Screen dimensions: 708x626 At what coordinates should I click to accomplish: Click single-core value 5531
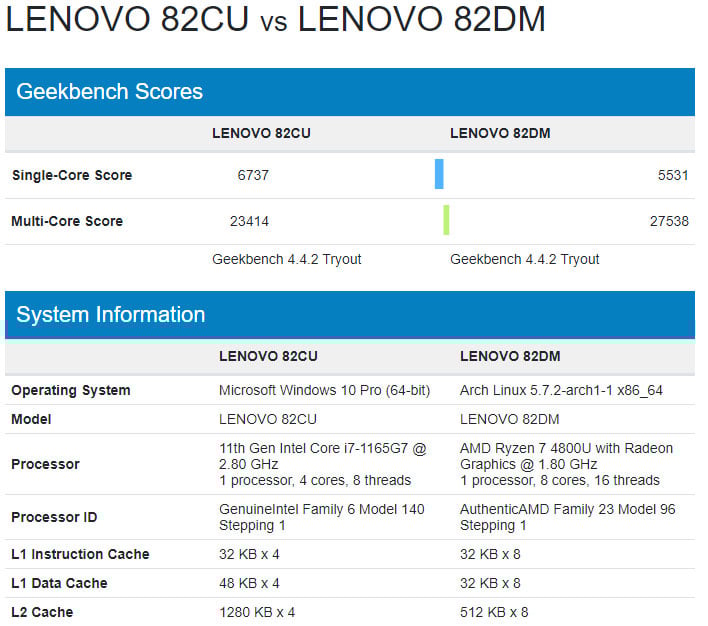(673, 175)
